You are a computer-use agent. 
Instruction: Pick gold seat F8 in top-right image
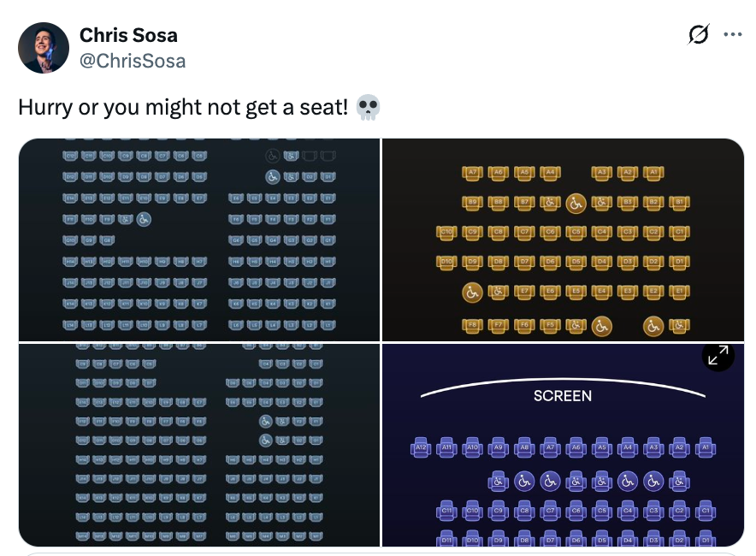(x=471, y=326)
